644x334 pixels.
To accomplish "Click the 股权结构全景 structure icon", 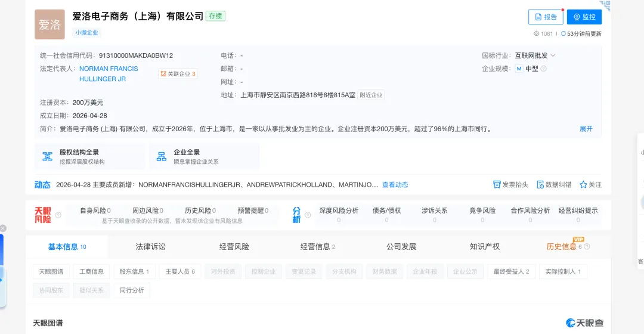I will (48, 156).
